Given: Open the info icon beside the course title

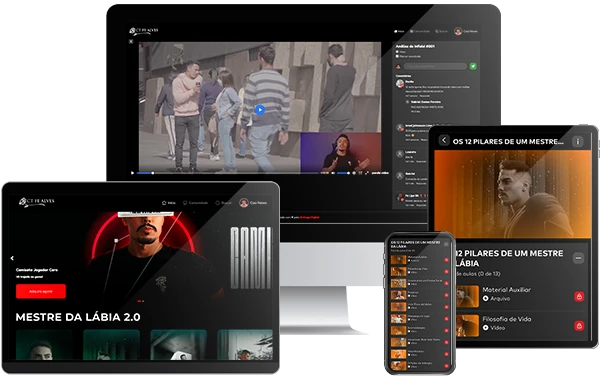Looking at the screenshot, I should tap(577, 142).
